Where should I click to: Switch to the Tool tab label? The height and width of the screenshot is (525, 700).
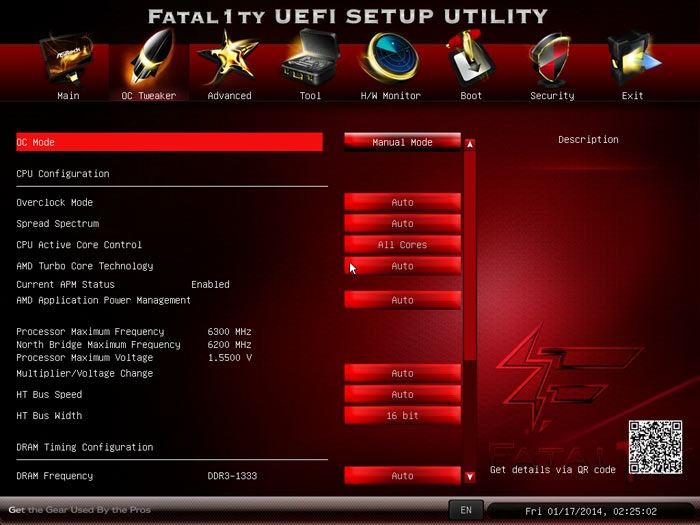pos(310,96)
